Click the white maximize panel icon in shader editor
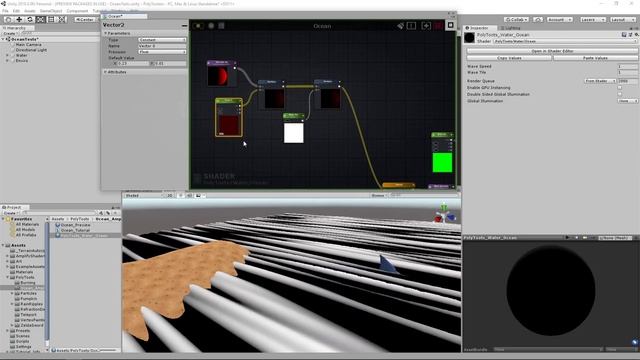640x360 pixels. (451, 25)
